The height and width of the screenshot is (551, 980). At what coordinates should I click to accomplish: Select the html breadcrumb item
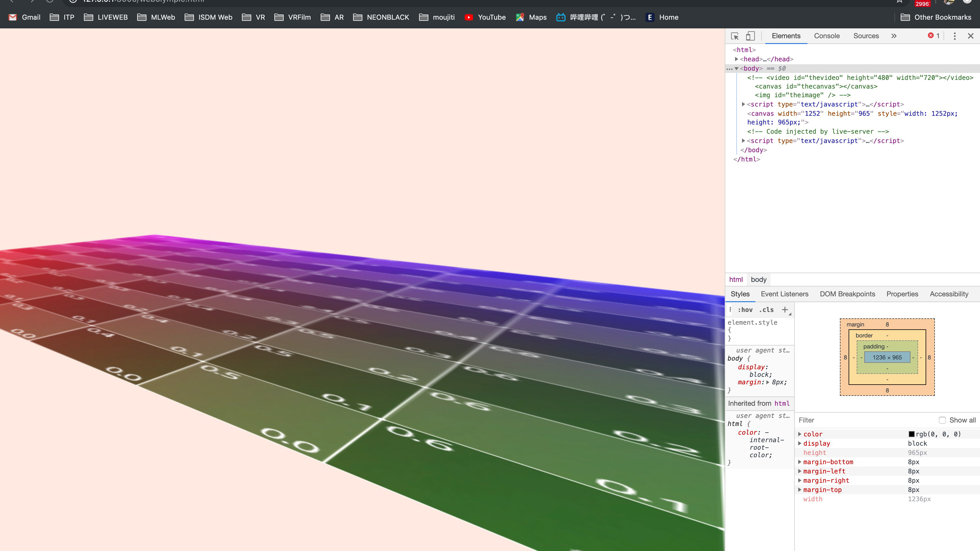(735, 280)
